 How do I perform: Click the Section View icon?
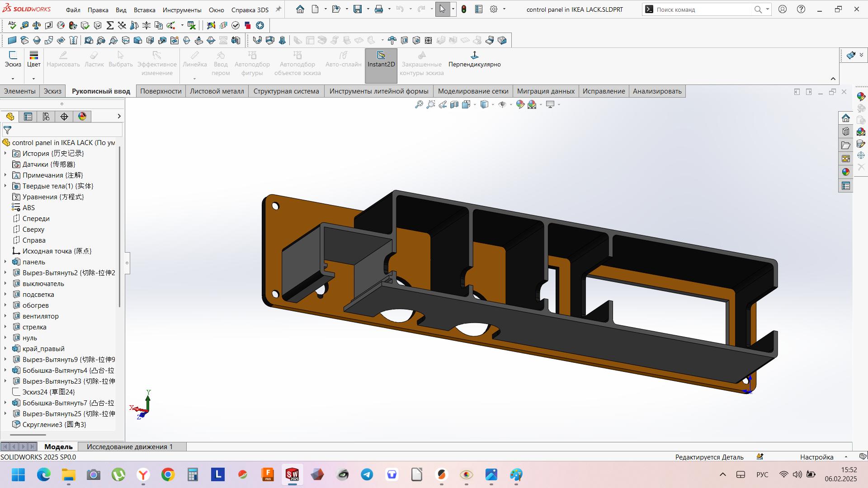point(454,104)
